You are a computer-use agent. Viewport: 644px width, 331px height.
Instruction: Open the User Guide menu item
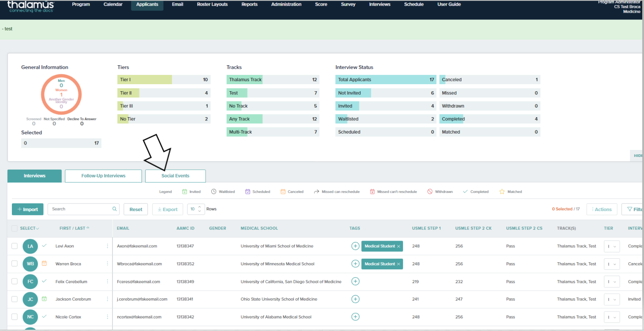[x=449, y=4]
